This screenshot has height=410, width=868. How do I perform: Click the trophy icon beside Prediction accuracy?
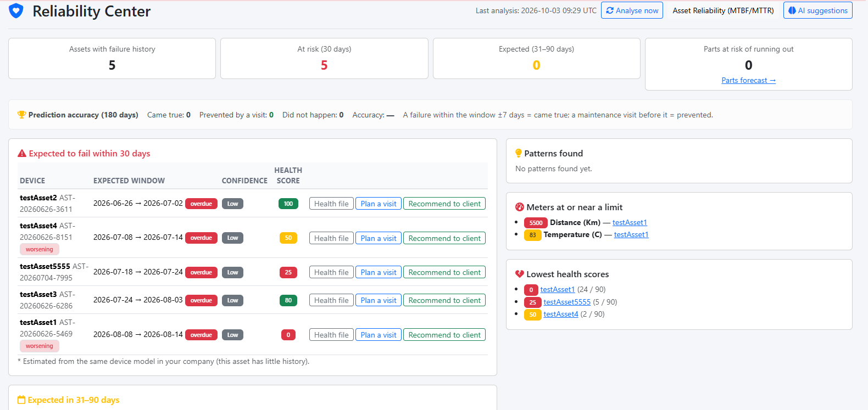pos(22,115)
